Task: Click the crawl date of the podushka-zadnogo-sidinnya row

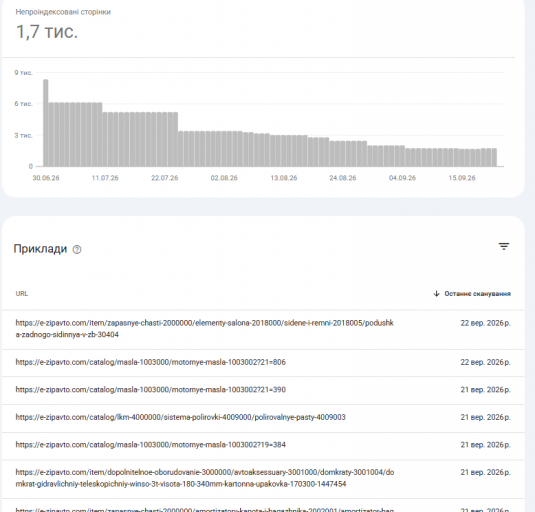Action: 486,323
